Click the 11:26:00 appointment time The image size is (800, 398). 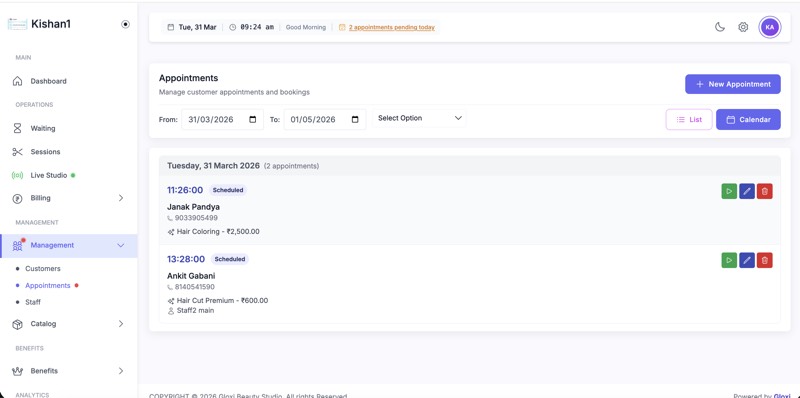(185, 190)
